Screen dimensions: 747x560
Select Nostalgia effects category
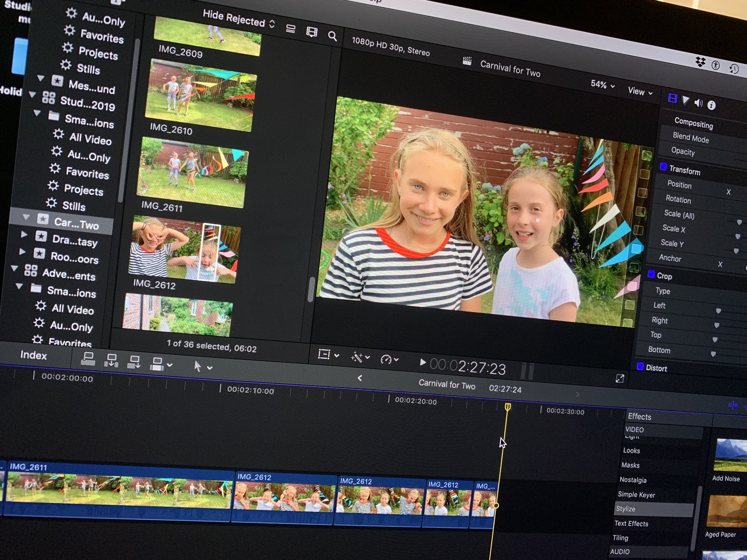pos(633,480)
